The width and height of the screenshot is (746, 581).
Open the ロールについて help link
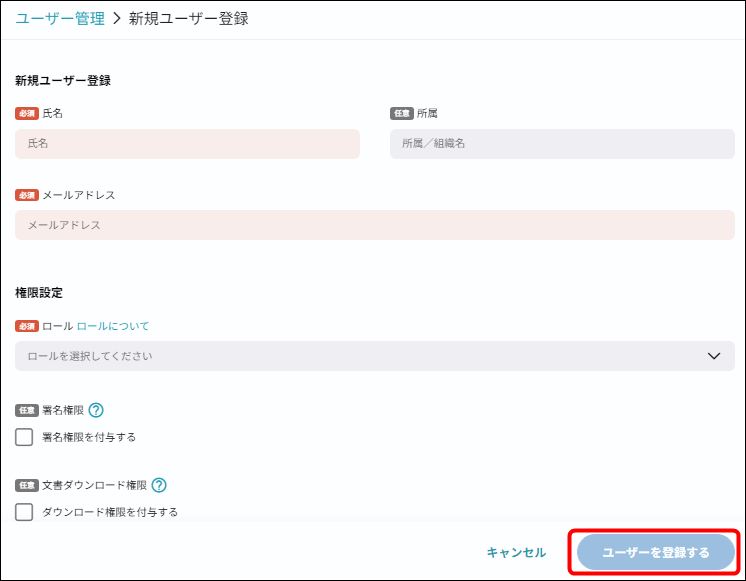[113, 326]
